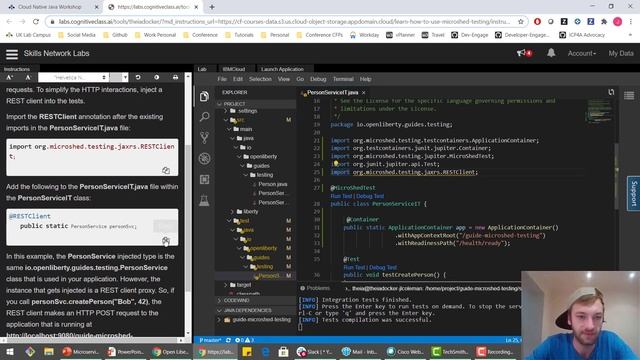Screen dimensions: 640x360
Task: Open the Skills Network Labs hamburger menu
Action: click(x=12, y=53)
